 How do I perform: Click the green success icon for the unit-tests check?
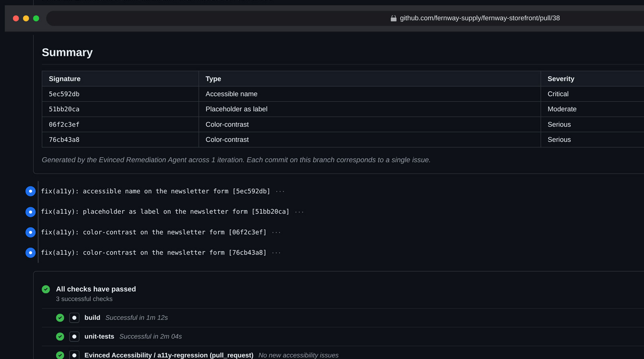click(x=60, y=336)
